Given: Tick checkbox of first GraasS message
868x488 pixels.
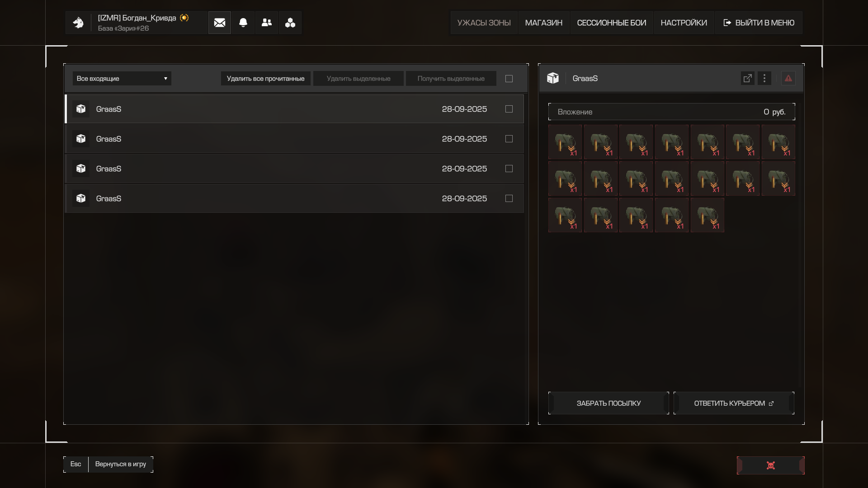Looking at the screenshot, I should 509,109.
